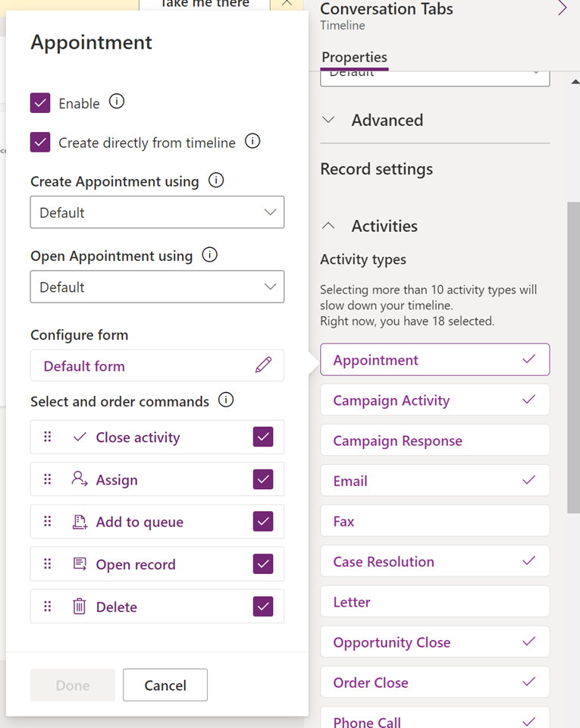Screen dimensions: 580x728
Task: Click the Add to queue command icon
Action: [x=77, y=522]
